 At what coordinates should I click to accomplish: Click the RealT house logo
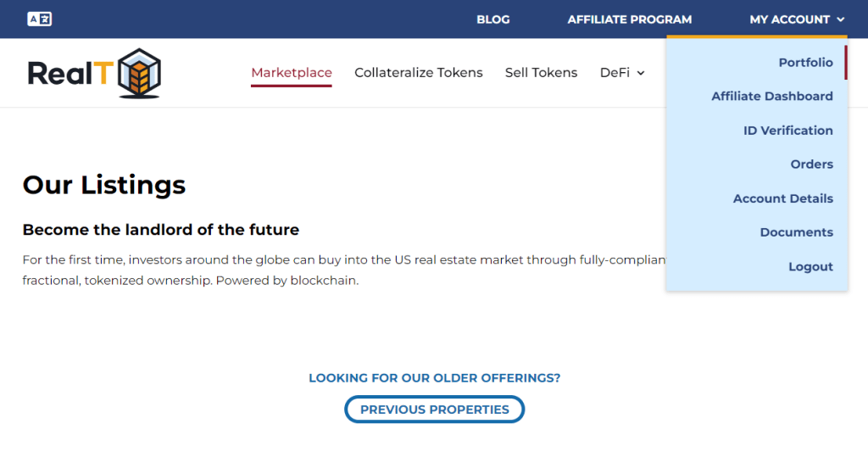coord(93,73)
